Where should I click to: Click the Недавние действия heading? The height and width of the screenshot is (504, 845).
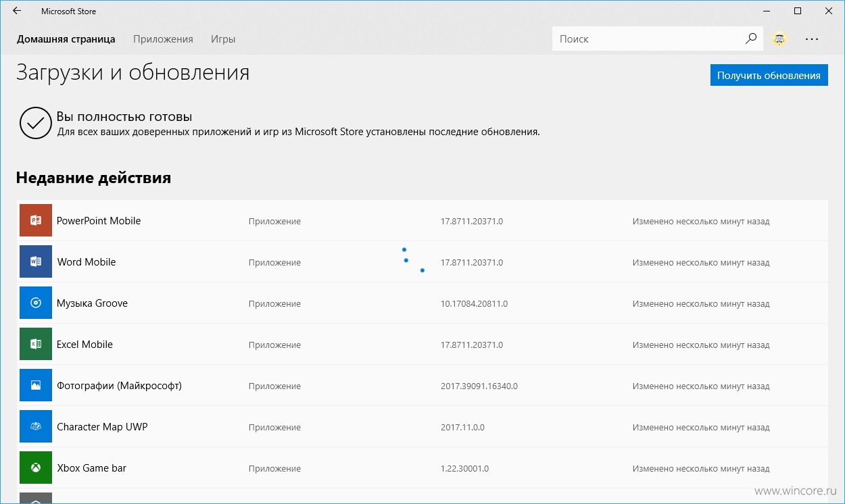[x=93, y=178]
